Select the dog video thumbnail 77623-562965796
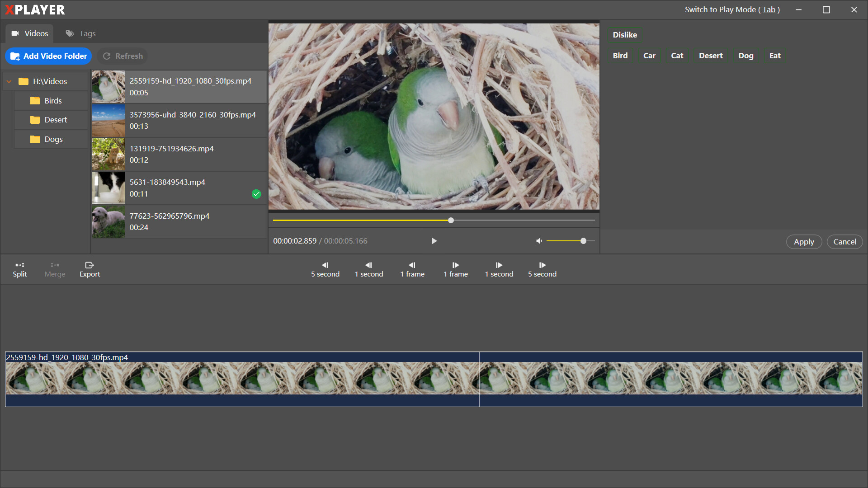The height and width of the screenshot is (488, 868). click(x=108, y=222)
